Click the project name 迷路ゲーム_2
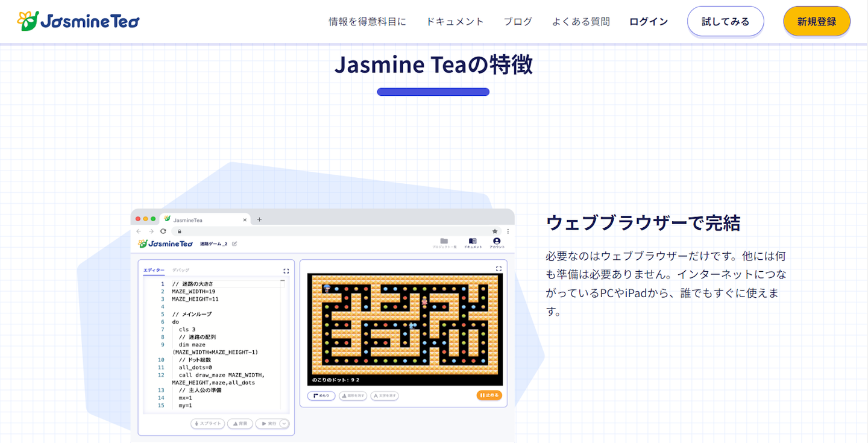 (x=213, y=243)
